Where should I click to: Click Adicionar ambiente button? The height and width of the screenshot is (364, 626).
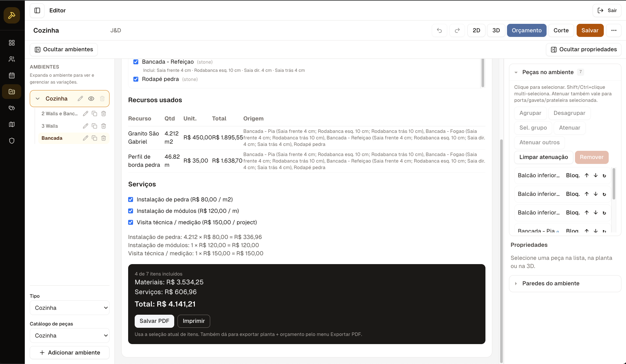click(x=70, y=353)
